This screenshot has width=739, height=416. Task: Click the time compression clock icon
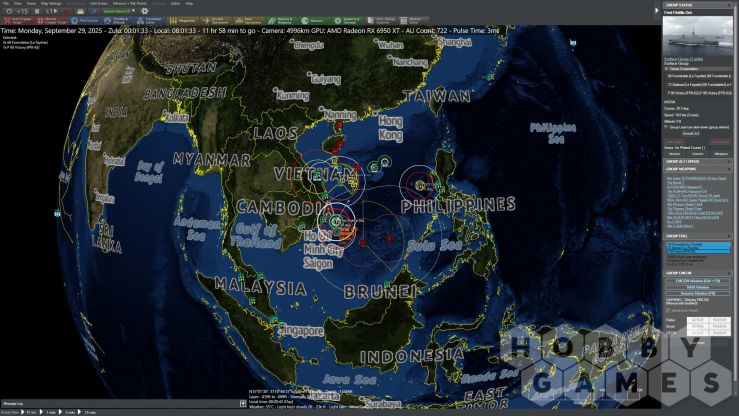(x=9, y=11)
